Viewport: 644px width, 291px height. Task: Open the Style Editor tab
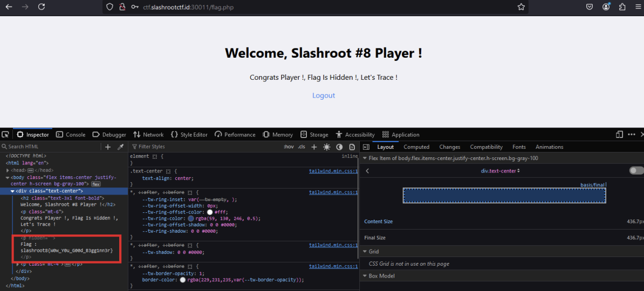click(x=189, y=135)
